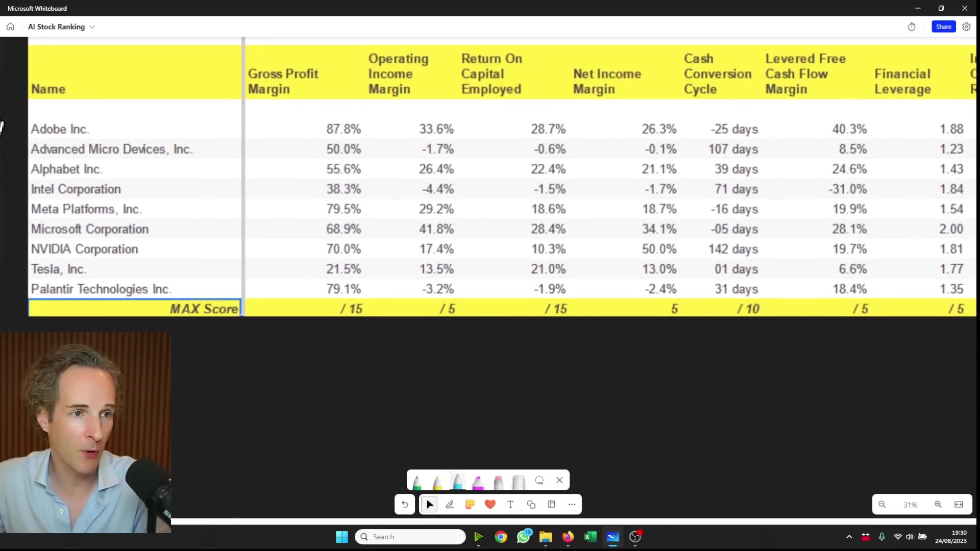The width and height of the screenshot is (980, 551).
Task: Click the microphone tray icon
Action: 881,537
